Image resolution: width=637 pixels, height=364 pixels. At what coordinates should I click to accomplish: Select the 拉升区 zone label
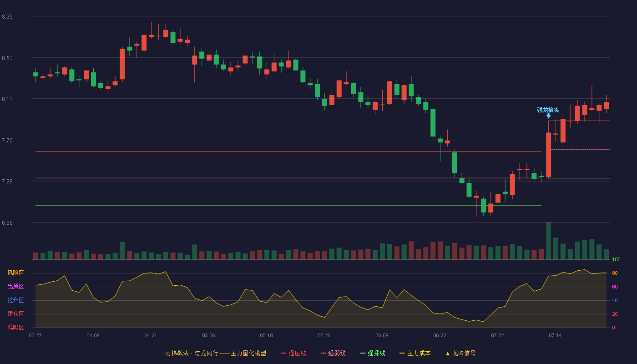(x=15, y=300)
